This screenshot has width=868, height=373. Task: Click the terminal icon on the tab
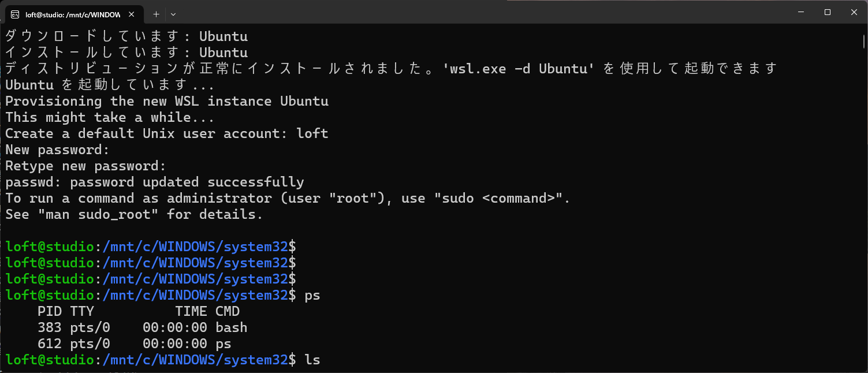pos(16,14)
